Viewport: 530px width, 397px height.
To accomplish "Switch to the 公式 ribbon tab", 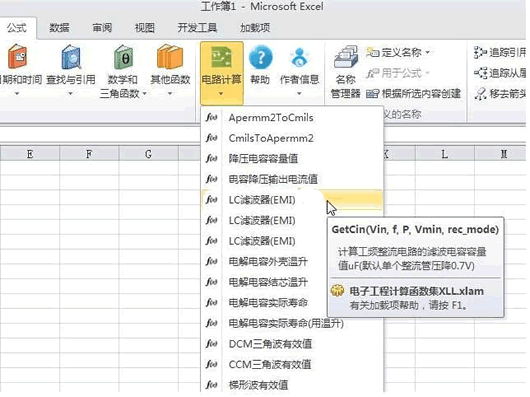I will point(17,28).
